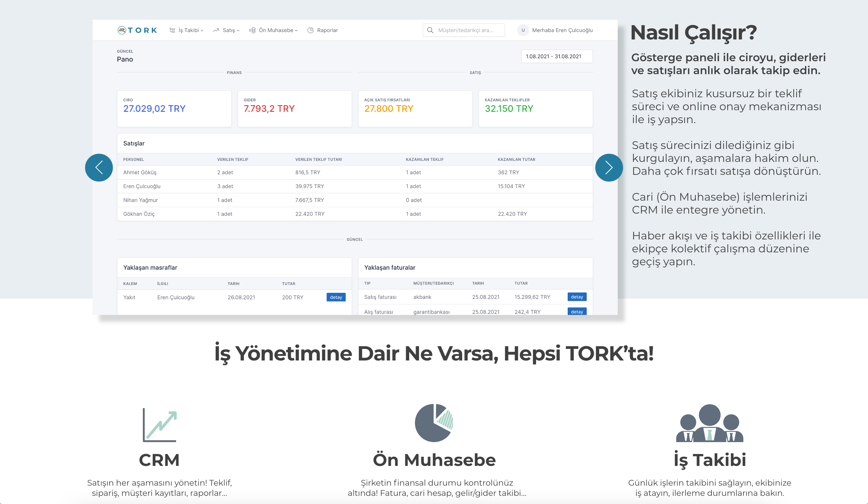Click the Satışlar panel title
Screen dimensions: 868x504
(134, 144)
